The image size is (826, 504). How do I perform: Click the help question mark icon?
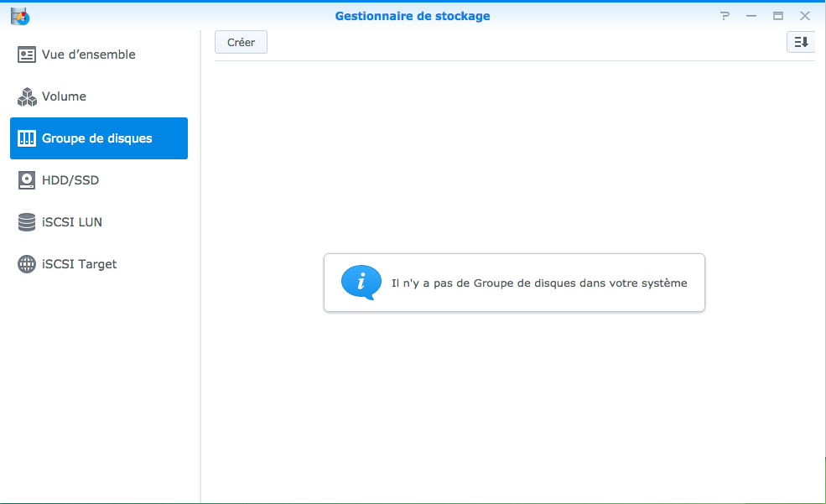[725, 16]
